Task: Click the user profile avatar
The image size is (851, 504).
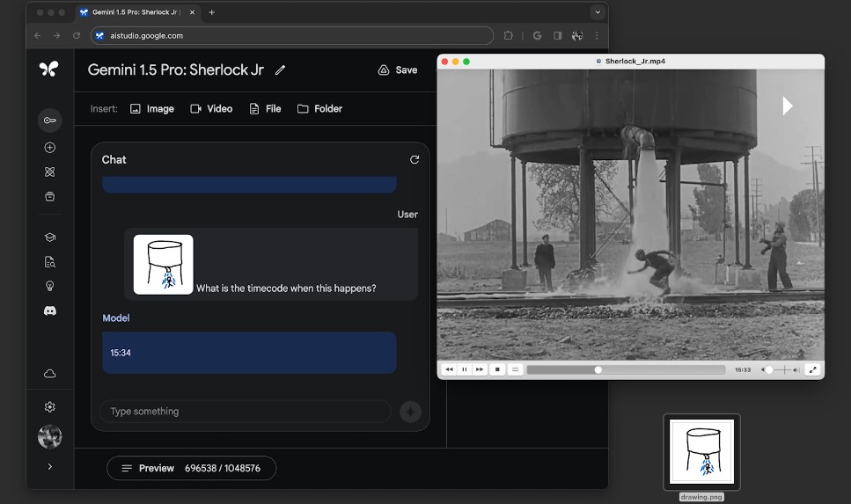Action: pyautogui.click(x=50, y=437)
